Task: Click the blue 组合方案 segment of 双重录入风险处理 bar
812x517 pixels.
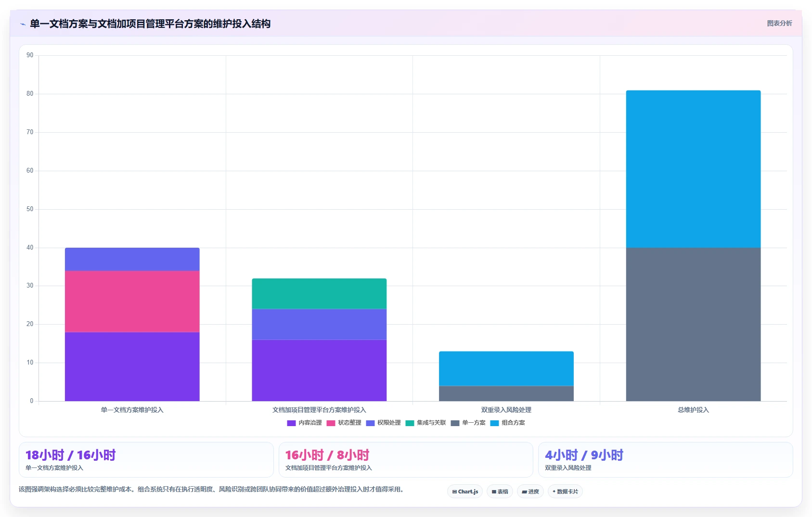Action: click(x=506, y=369)
